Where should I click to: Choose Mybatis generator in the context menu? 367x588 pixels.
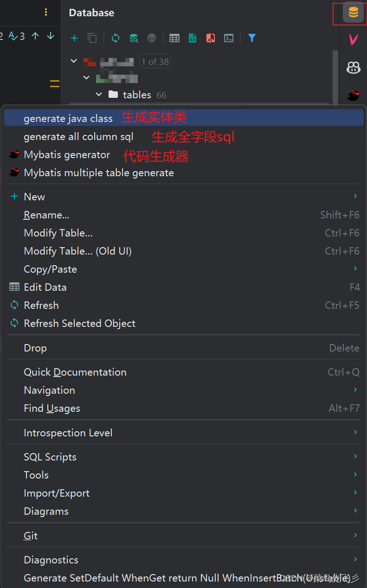67,154
